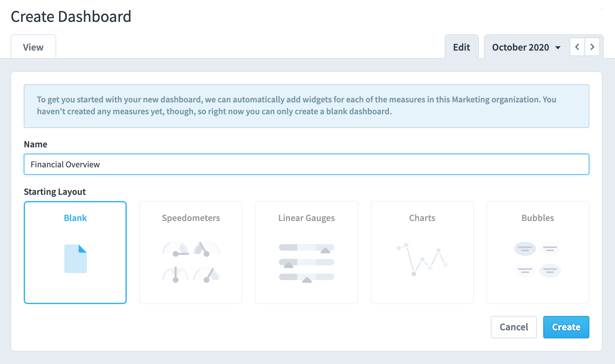Select the Speedometers starting layout card
This screenshot has height=364, width=615.
[191, 253]
